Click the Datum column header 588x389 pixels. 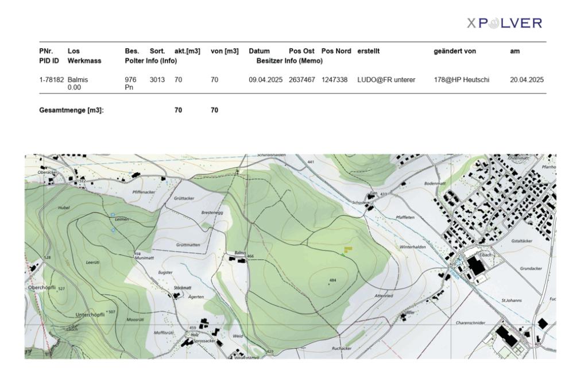[x=259, y=51]
